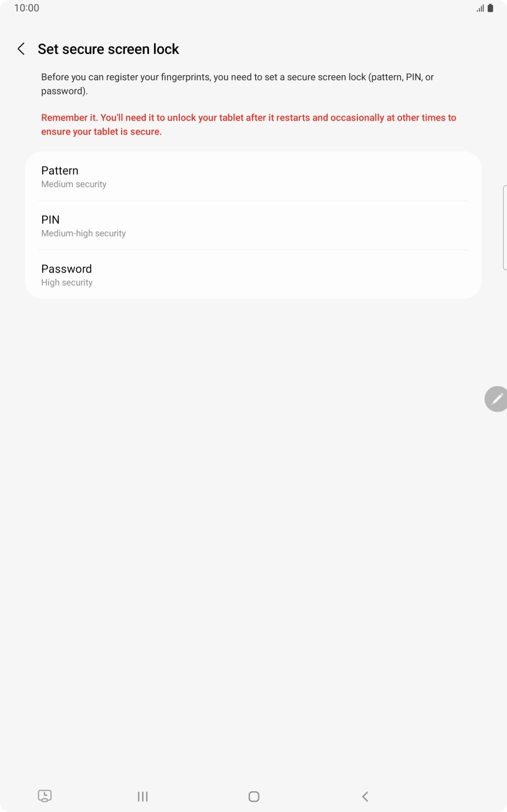Viewport: 507px width, 812px height.
Task: Tap the signal strength indicator
Action: coord(480,8)
